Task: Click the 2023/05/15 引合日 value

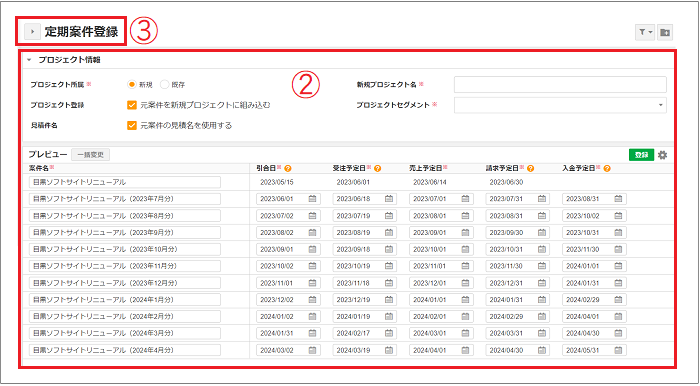Action: click(x=277, y=182)
